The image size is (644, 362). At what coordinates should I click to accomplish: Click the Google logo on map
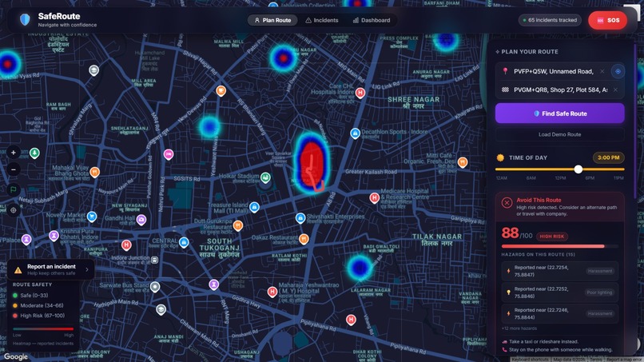click(x=16, y=356)
